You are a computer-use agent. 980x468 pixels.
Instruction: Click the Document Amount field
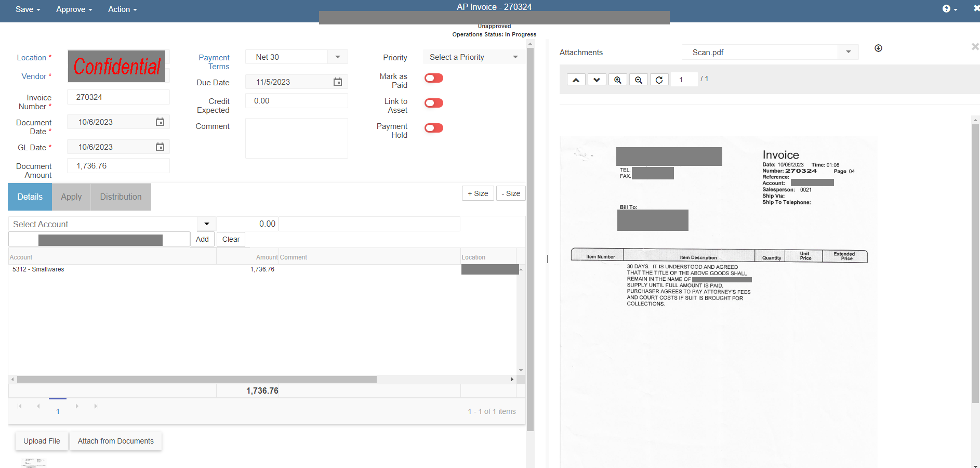[118, 166]
